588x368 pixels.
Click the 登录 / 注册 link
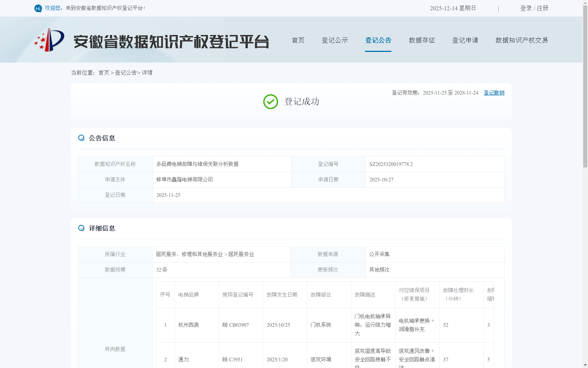tap(534, 8)
